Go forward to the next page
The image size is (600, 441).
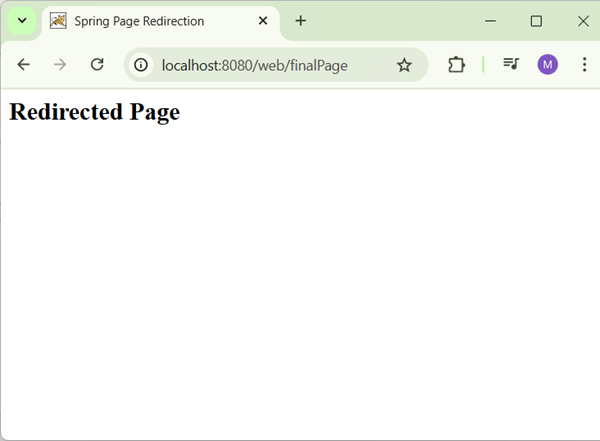[x=60, y=64]
